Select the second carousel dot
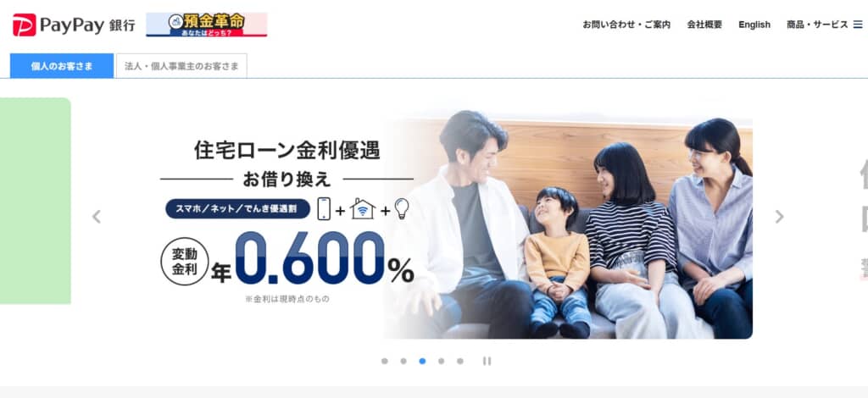 403,361
